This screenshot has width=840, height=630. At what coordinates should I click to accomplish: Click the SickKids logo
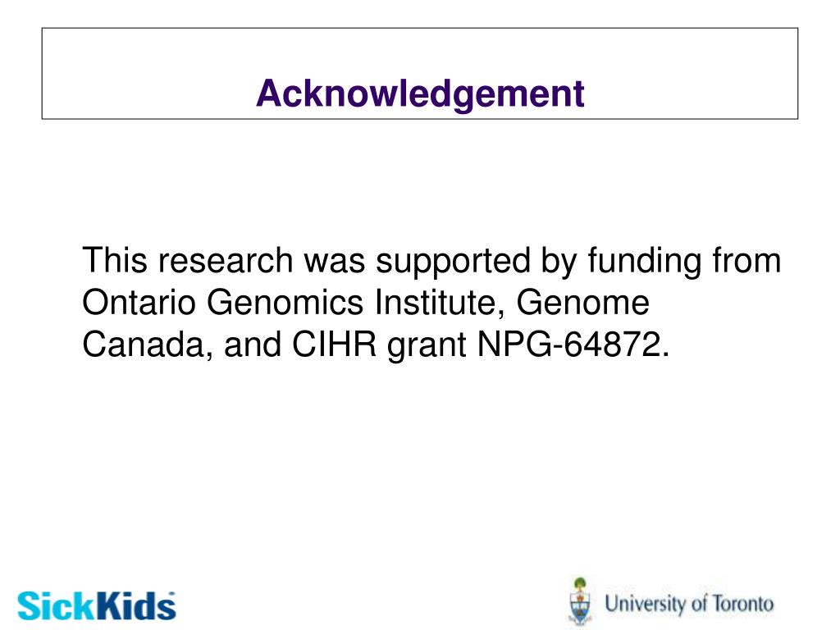coord(97,606)
